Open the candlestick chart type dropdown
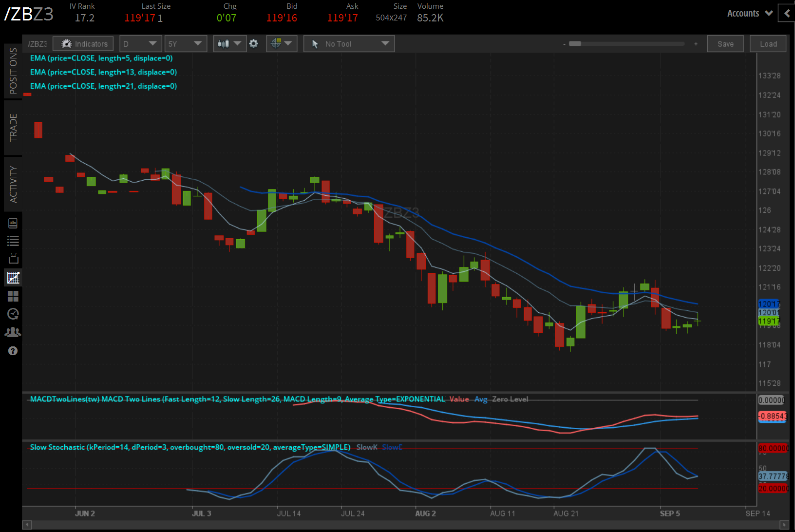Image resolution: width=795 pixels, height=532 pixels. (229, 44)
